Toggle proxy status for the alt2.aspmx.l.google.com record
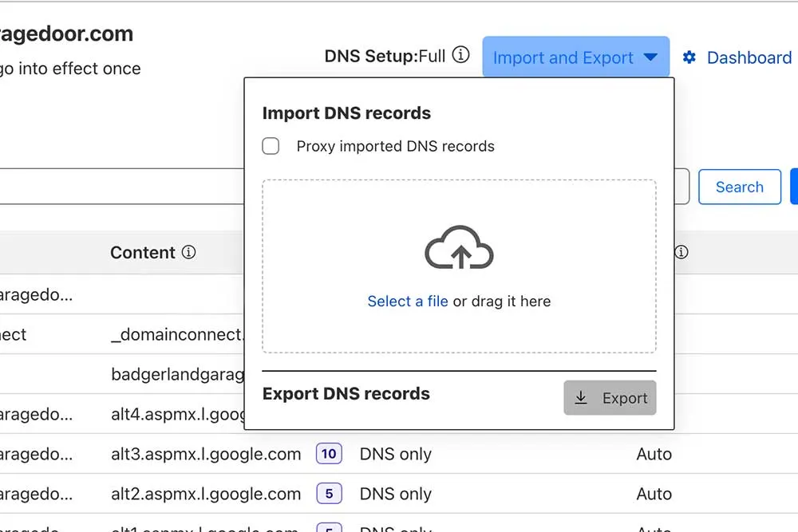 [395, 494]
